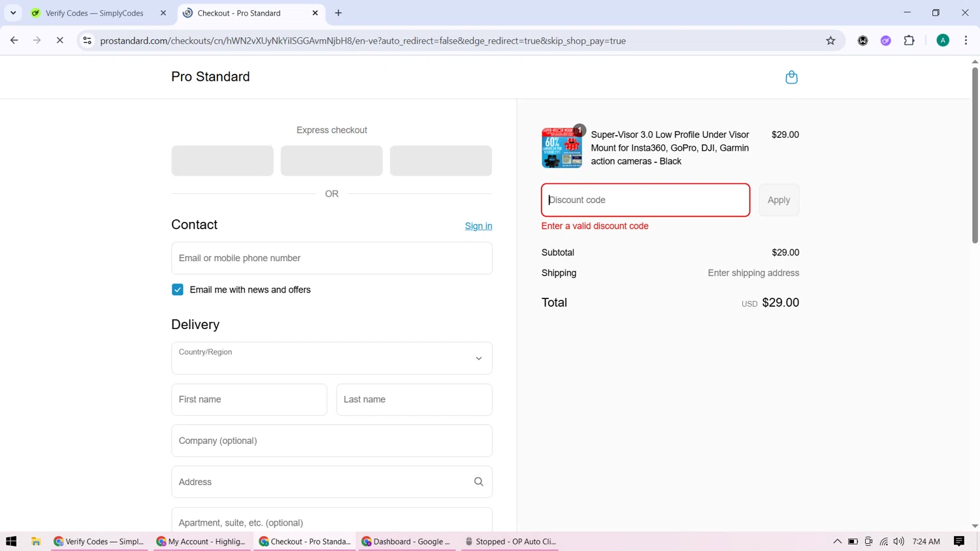Select the Checkout - Pro Standard tab
The height and width of the screenshot is (551, 980).
(251, 13)
